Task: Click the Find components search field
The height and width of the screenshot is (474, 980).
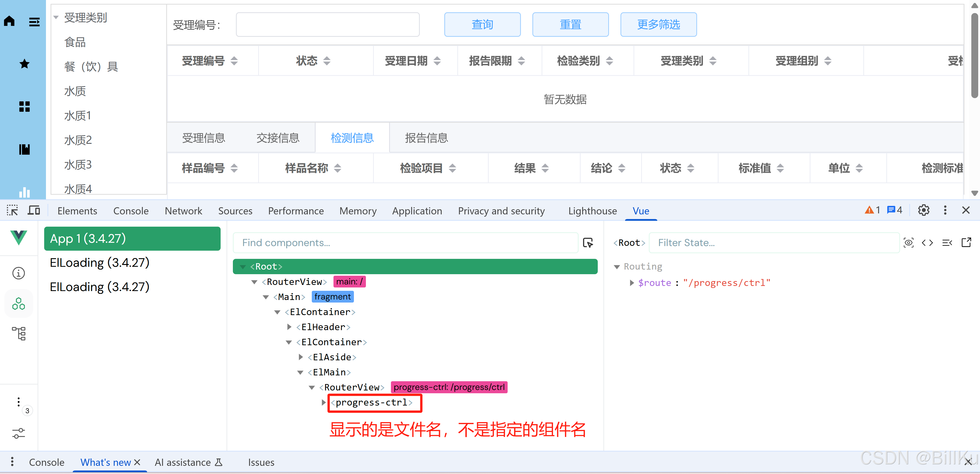Action: 405,242
